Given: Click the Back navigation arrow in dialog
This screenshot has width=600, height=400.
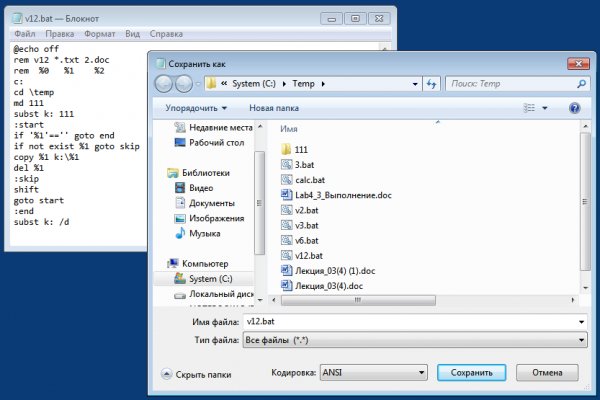Looking at the screenshot, I should [x=166, y=83].
